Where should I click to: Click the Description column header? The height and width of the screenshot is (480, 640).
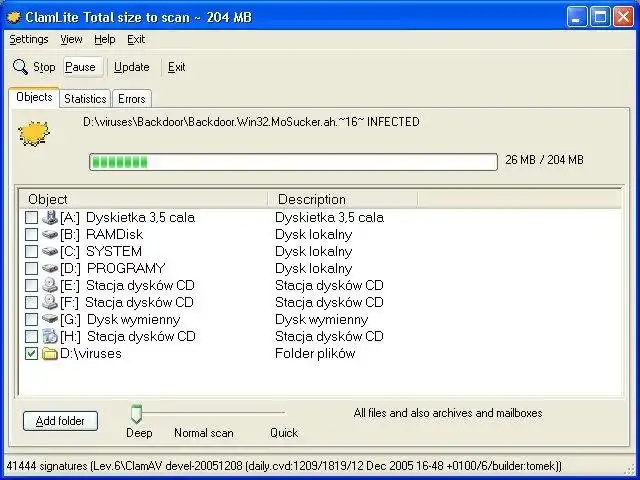point(343,199)
